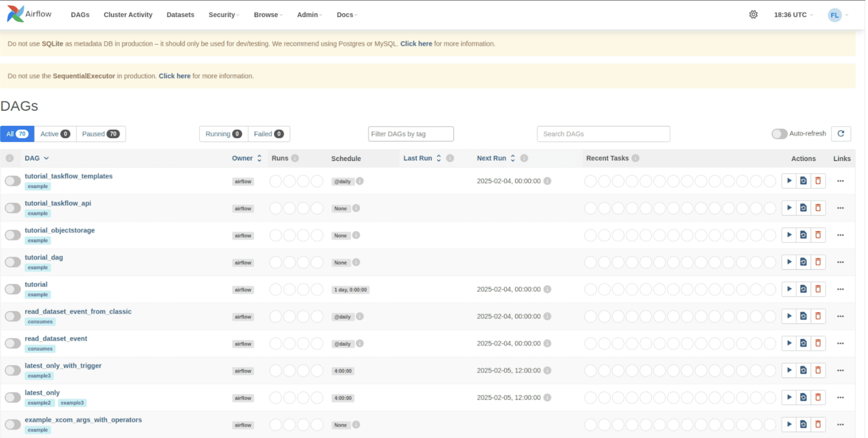Reparse the latest_only DAG icon
This screenshot has height=438, width=868.
tap(803, 397)
